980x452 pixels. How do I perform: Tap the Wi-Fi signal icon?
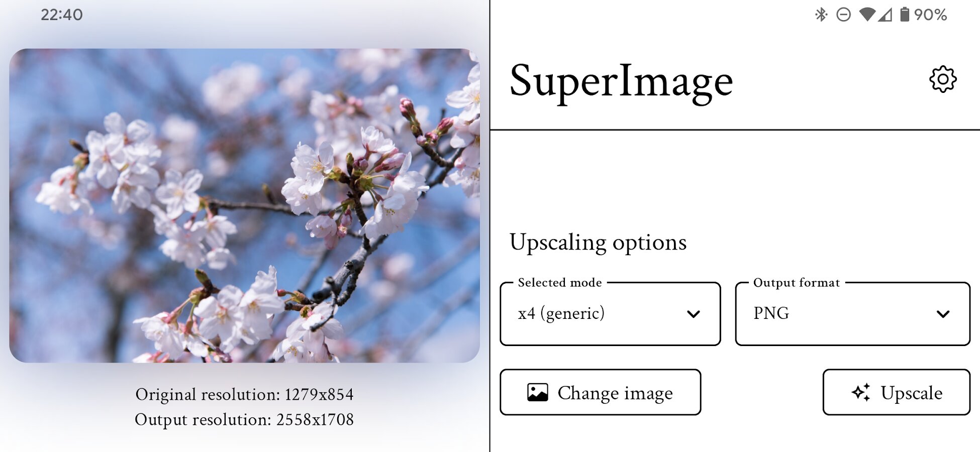point(867,15)
